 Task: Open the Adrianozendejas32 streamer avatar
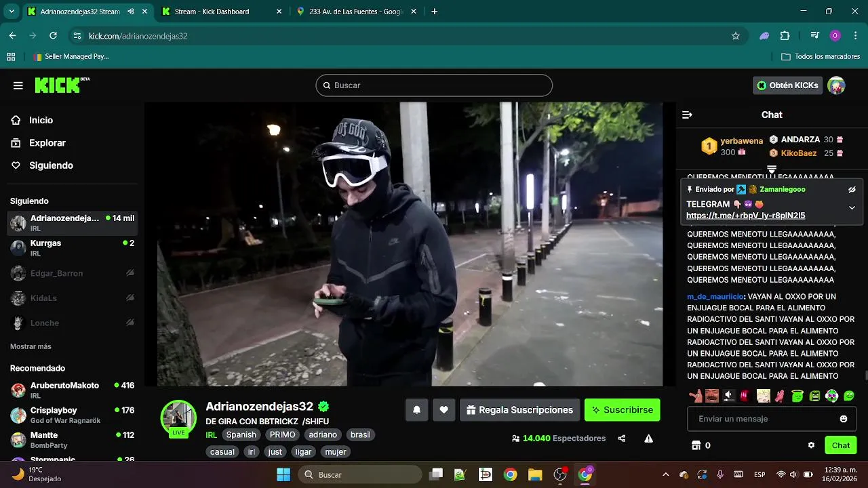click(x=178, y=418)
